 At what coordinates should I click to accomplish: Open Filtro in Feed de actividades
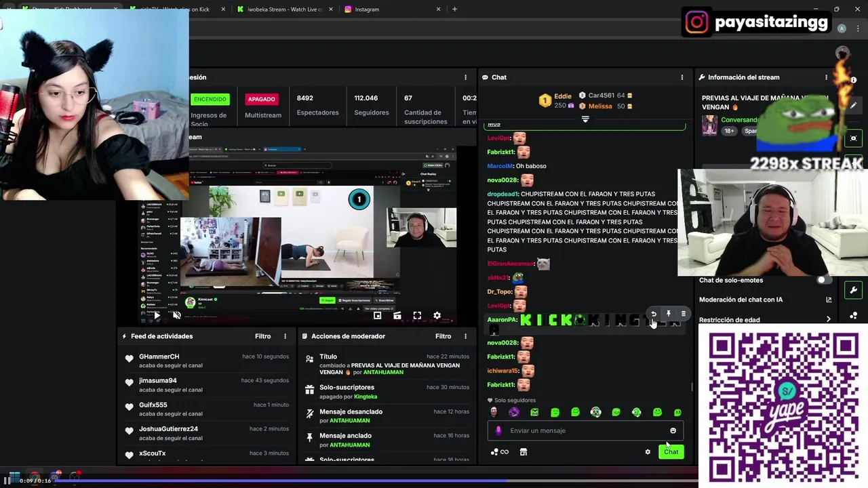pyautogui.click(x=262, y=336)
